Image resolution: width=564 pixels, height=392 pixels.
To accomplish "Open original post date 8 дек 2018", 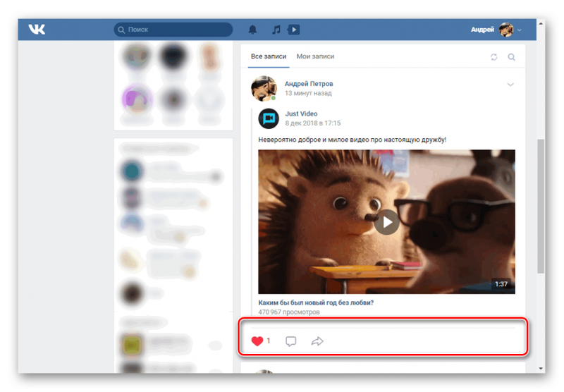I will click(x=312, y=123).
